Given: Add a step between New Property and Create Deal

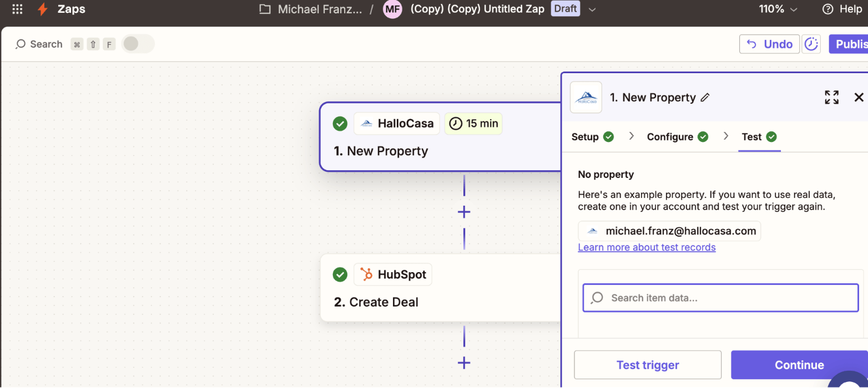Looking at the screenshot, I should [x=464, y=212].
